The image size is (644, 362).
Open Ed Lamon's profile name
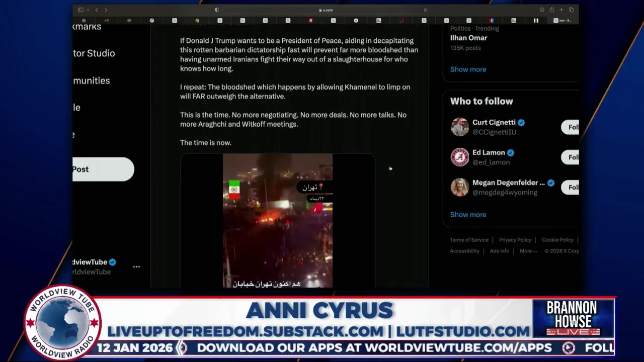tap(489, 152)
